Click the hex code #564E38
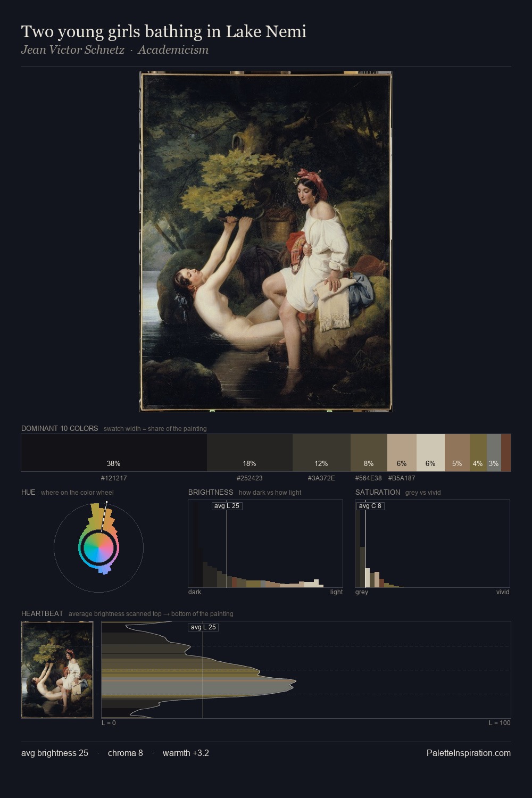Image resolution: width=532 pixels, height=798 pixels. pyautogui.click(x=369, y=478)
